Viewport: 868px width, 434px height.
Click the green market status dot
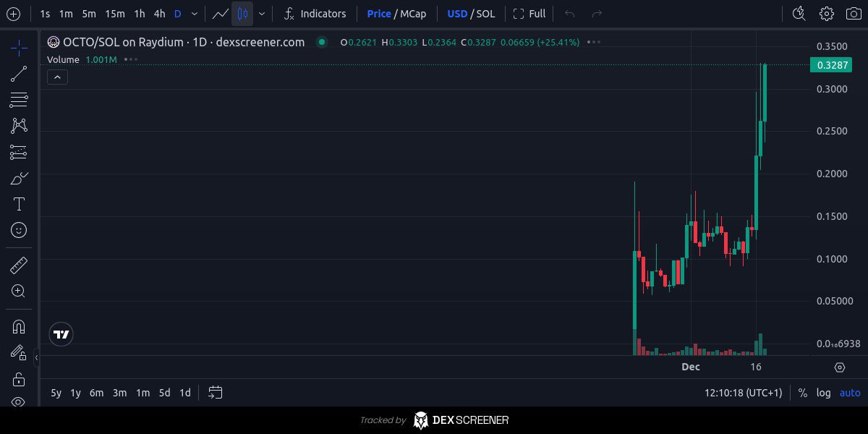click(322, 42)
